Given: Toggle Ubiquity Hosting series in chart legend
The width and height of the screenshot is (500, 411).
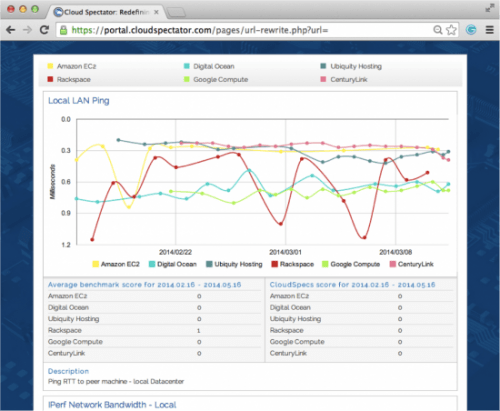Looking at the screenshot, I should pyautogui.click(x=234, y=264).
